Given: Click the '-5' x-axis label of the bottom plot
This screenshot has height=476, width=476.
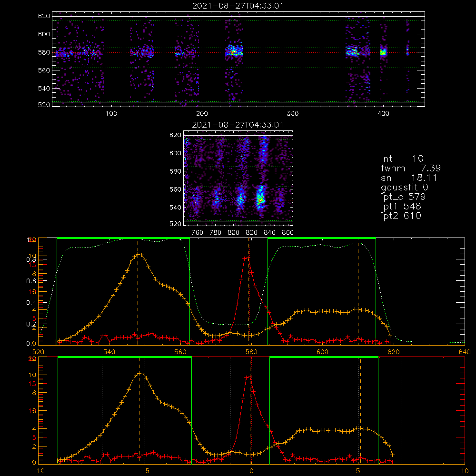Looking at the screenshot, I should (x=145, y=471).
